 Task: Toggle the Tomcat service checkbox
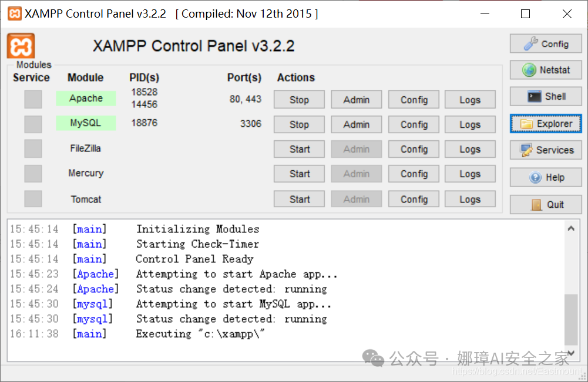pyautogui.click(x=33, y=198)
